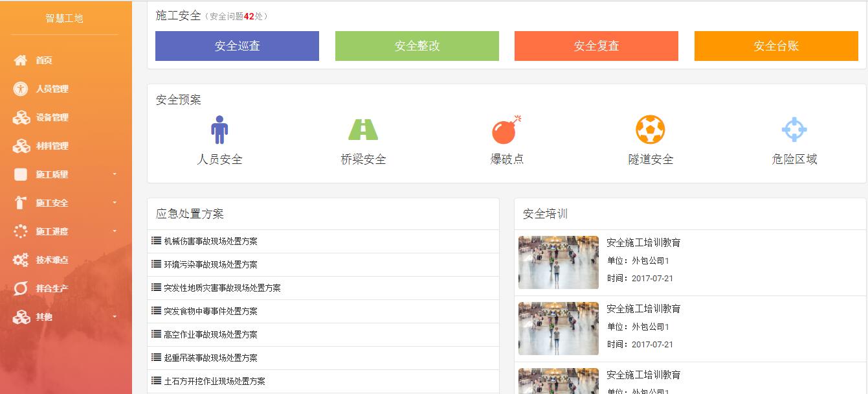The image size is (868, 394).
Task: Click list icon beside 起重吊装事故现场处置方案
Action: tap(156, 357)
